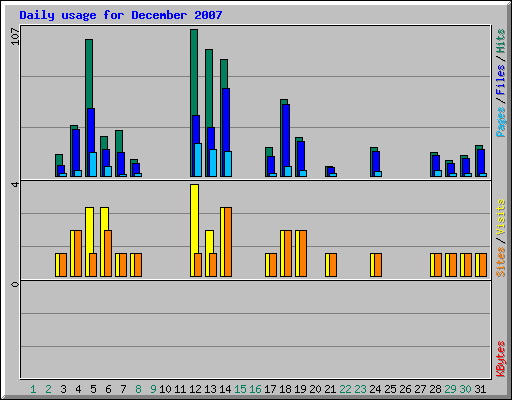Click the red "KBytes" legend label
512x400 pixels.
(x=500, y=359)
